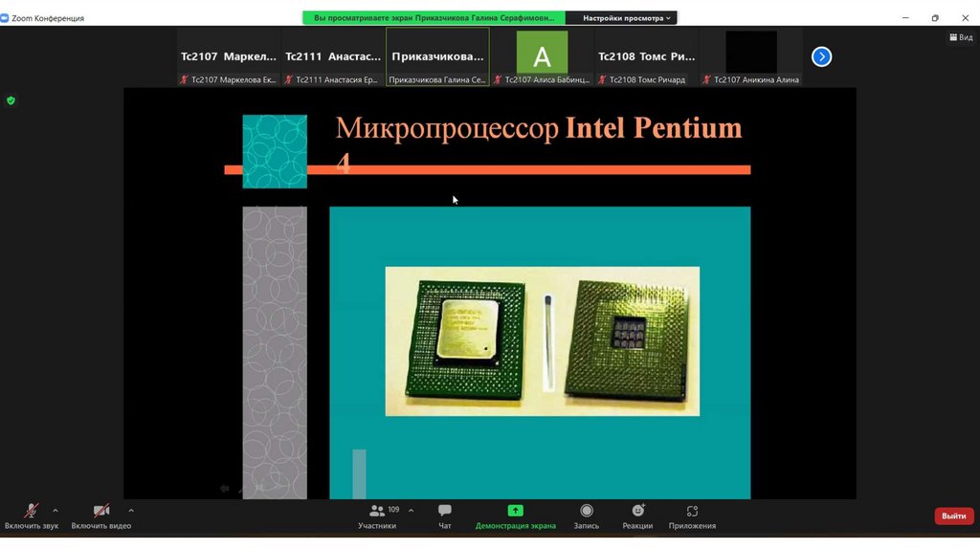The image size is (980, 549).
Task: Start recording with Запись
Action: [x=587, y=516]
